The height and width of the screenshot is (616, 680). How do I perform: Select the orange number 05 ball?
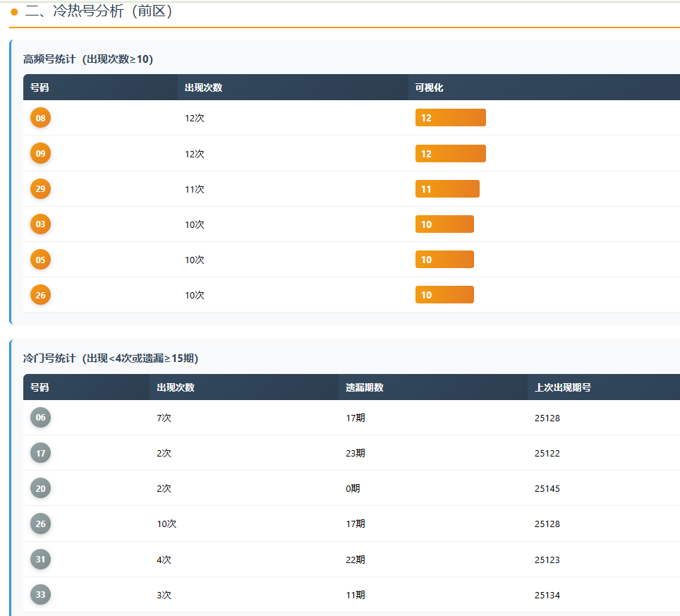[x=40, y=260]
